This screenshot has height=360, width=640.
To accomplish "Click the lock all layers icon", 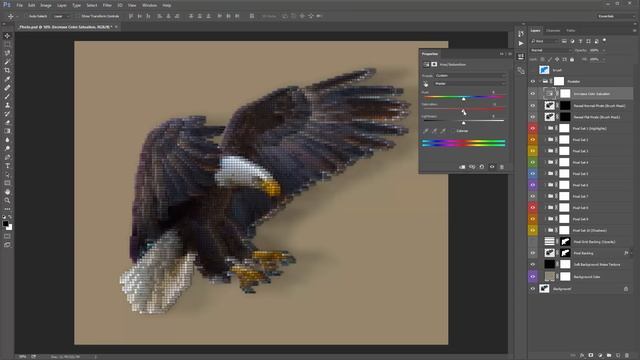I will 572,60.
